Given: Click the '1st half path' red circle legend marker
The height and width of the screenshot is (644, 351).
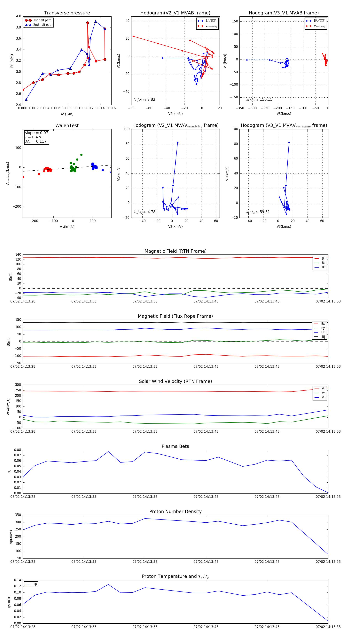Looking at the screenshot, I should (x=28, y=20).
